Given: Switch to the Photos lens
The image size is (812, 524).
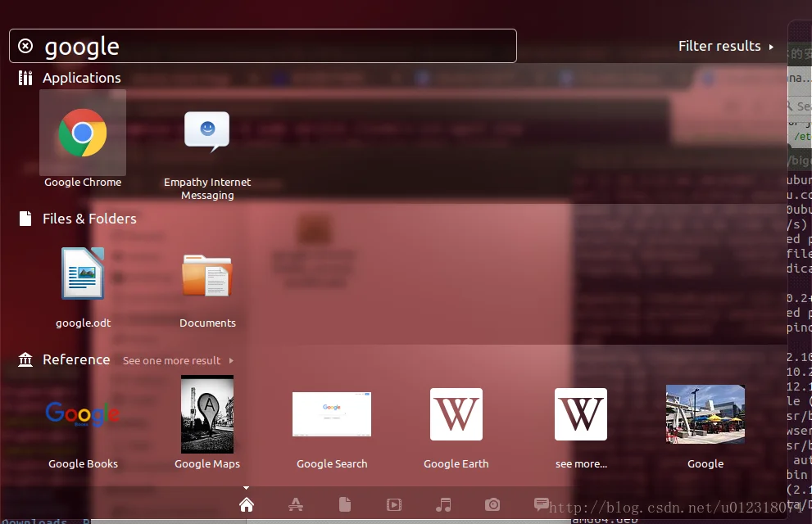Looking at the screenshot, I should click(x=492, y=504).
